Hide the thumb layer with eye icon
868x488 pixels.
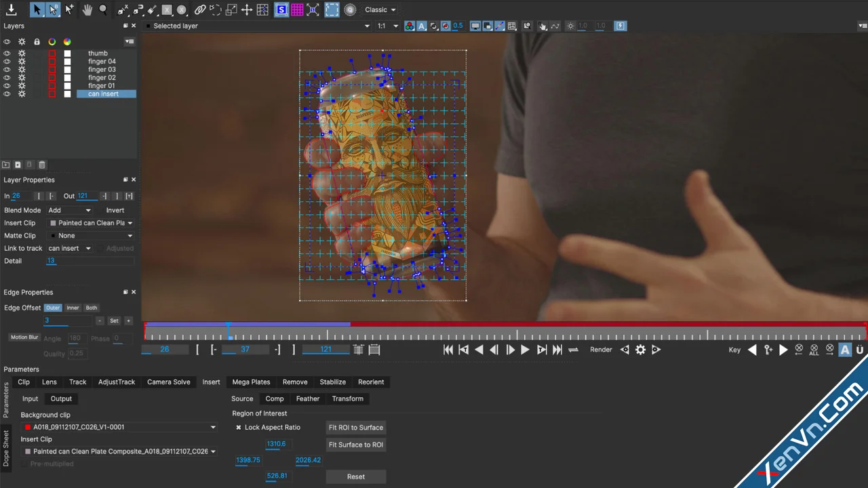click(x=7, y=53)
